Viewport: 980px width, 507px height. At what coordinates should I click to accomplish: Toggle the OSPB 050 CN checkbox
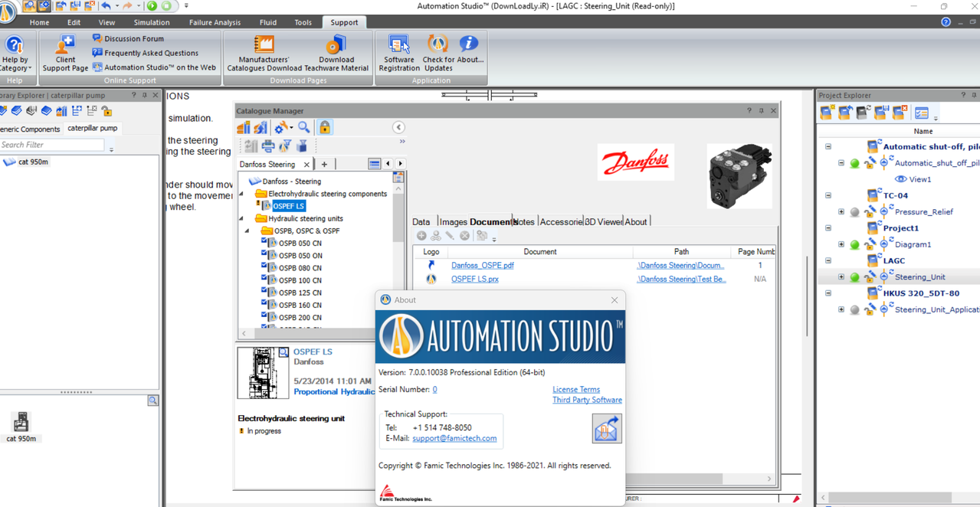(264, 240)
